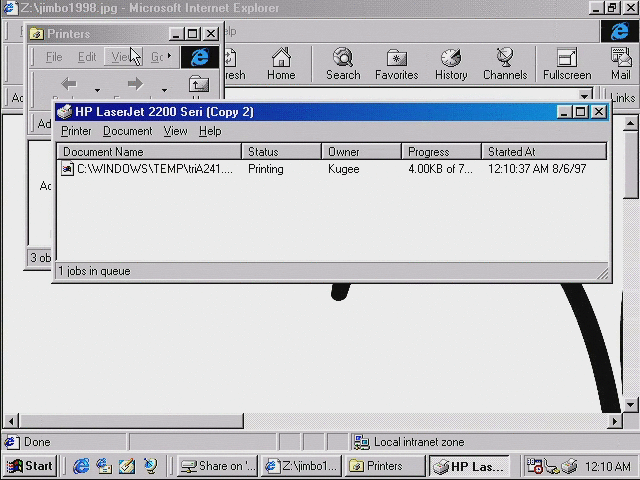Click the resize grip of the LaserJet window
This screenshot has width=640, height=480.
tap(603, 273)
